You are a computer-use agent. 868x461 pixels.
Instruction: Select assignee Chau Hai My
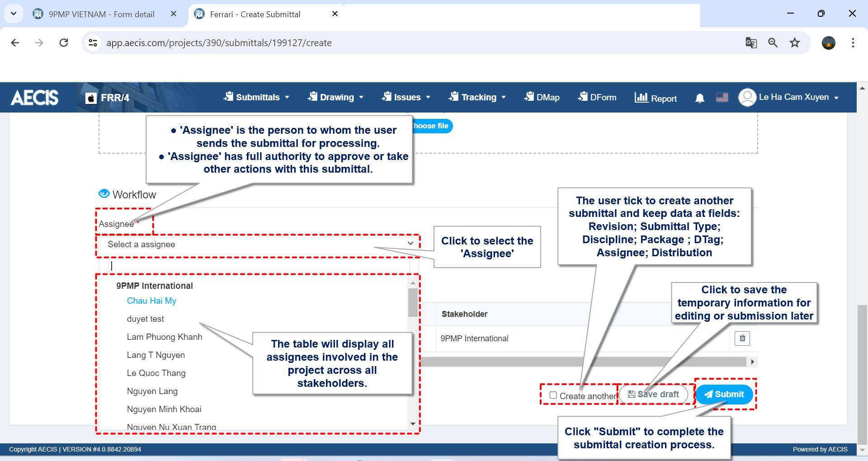(x=151, y=301)
